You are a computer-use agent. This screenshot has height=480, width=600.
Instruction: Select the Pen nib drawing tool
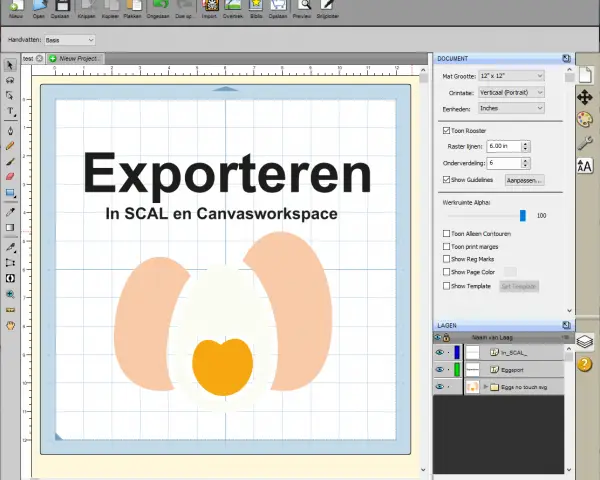point(10,131)
